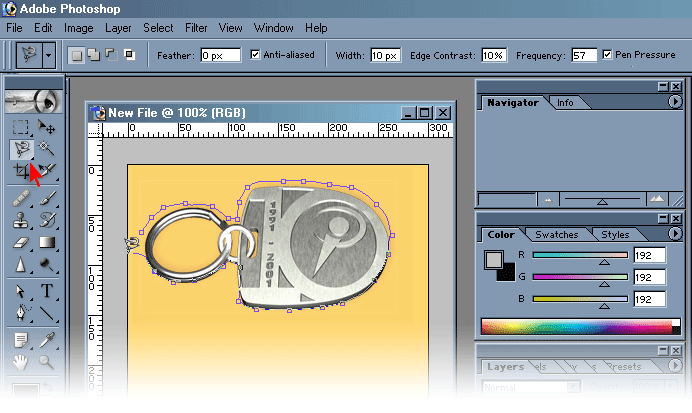Select the History Brush tool
The image size is (692, 413).
pos(47,220)
